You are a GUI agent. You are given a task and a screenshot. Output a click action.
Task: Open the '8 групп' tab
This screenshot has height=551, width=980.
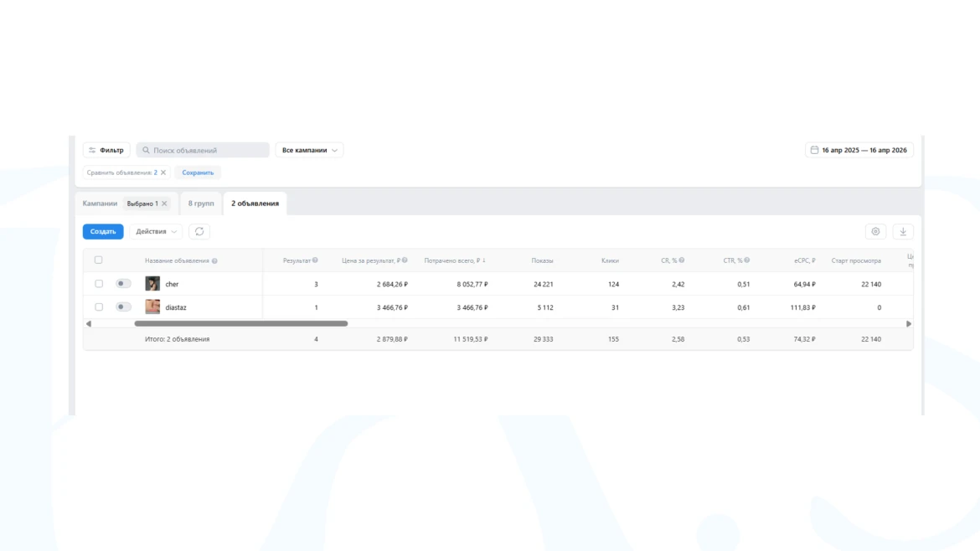point(201,203)
